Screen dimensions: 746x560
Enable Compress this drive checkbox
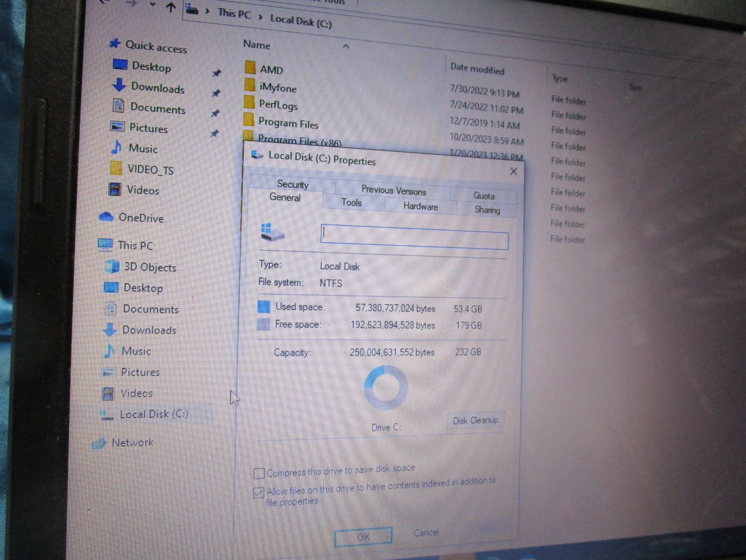click(259, 474)
